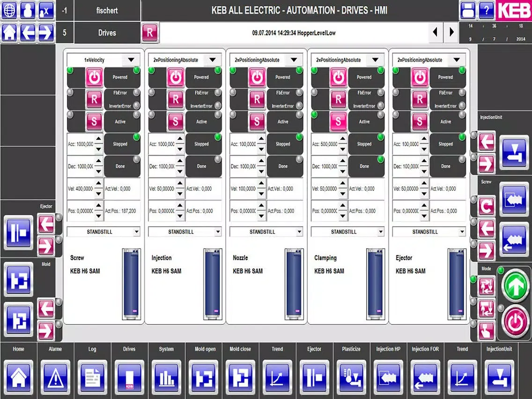
Task: Reset Screw drive with its R button
Action: click(94, 99)
